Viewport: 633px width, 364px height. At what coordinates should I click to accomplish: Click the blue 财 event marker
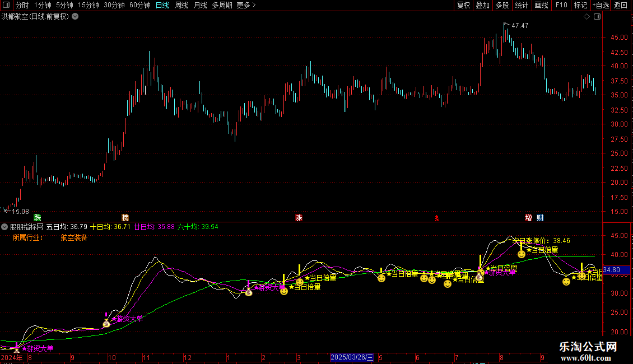540,217
